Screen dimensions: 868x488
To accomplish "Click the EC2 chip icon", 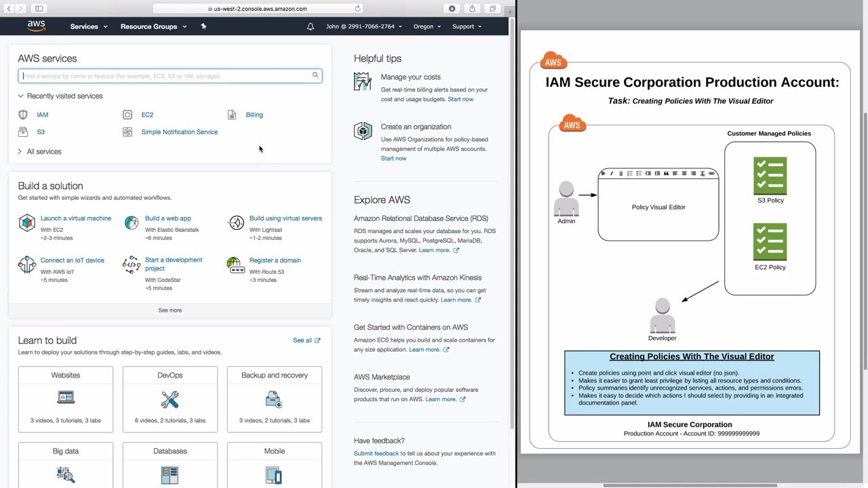I will coord(127,115).
